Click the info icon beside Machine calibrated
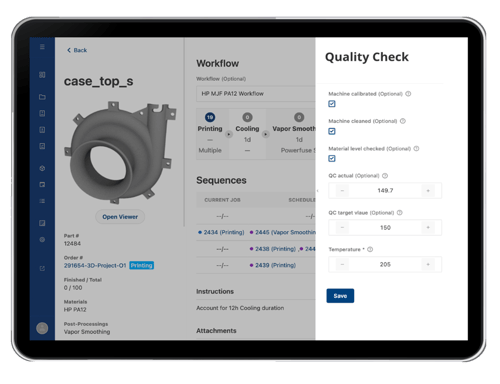The height and width of the screenshot is (384, 500). click(408, 94)
